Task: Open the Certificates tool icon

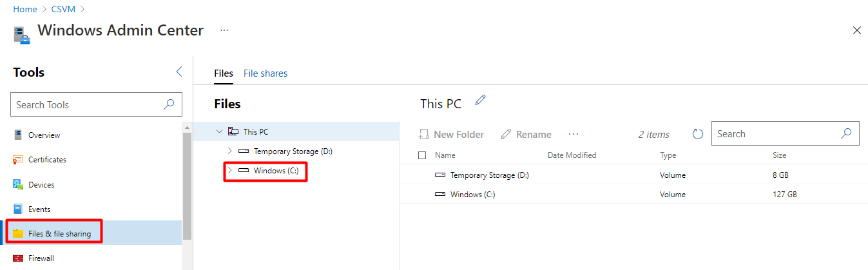Action: [x=18, y=160]
